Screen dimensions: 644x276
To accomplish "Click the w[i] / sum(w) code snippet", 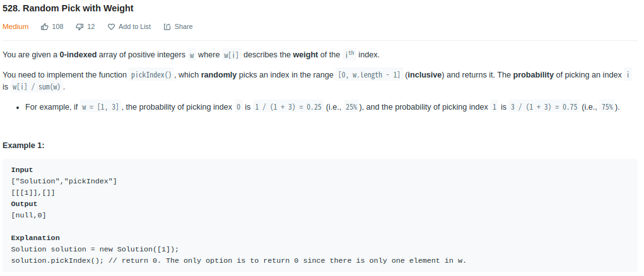I will click(36, 87).
